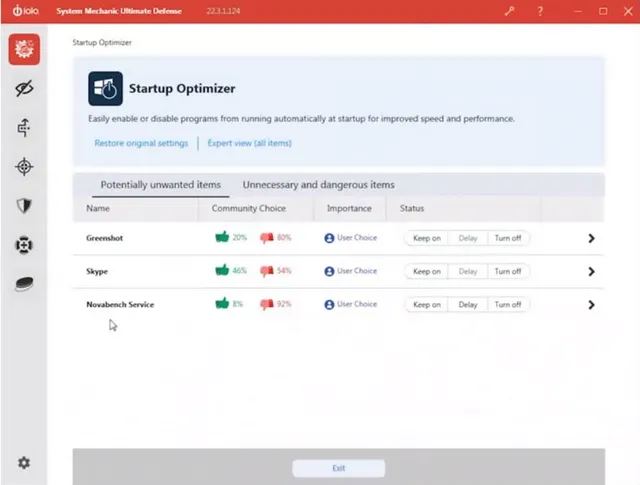Set Novabench Service to Turn off

tap(508, 305)
